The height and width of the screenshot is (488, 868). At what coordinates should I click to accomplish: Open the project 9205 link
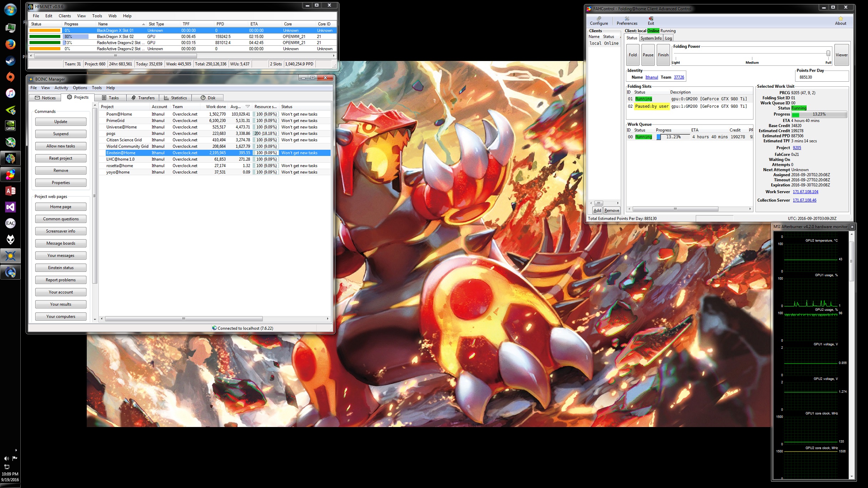tap(797, 148)
